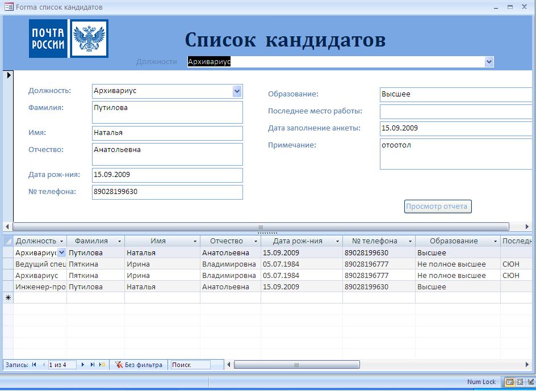Click the form icon in the title bar

pyautogui.click(x=9, y=7)
